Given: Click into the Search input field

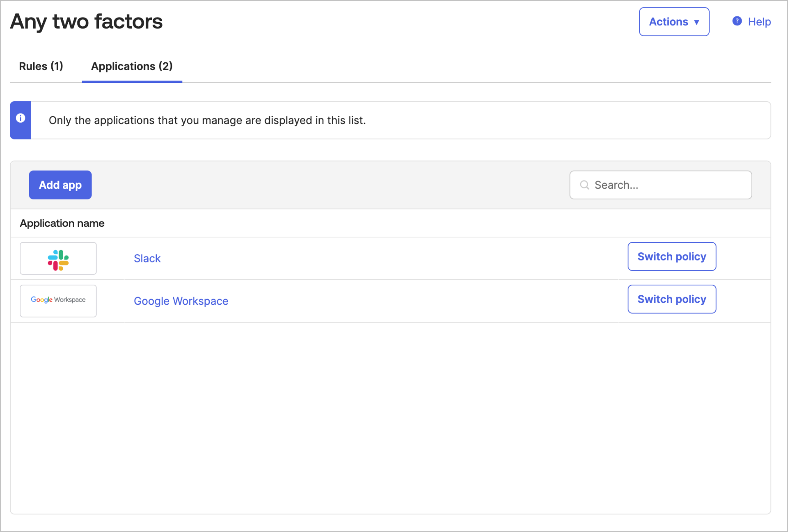Looking at the screenshot, I should pyautogui.click(x=661, y=185).
